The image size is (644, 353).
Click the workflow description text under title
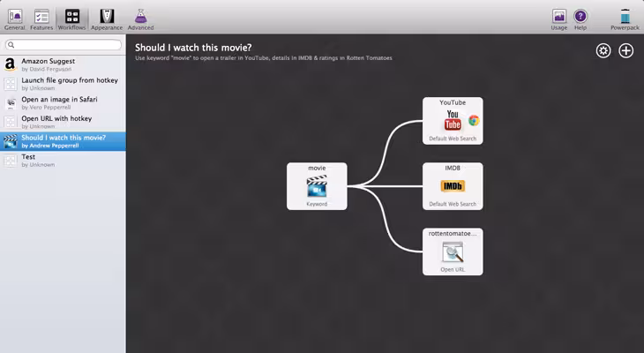tap(264, 58)
